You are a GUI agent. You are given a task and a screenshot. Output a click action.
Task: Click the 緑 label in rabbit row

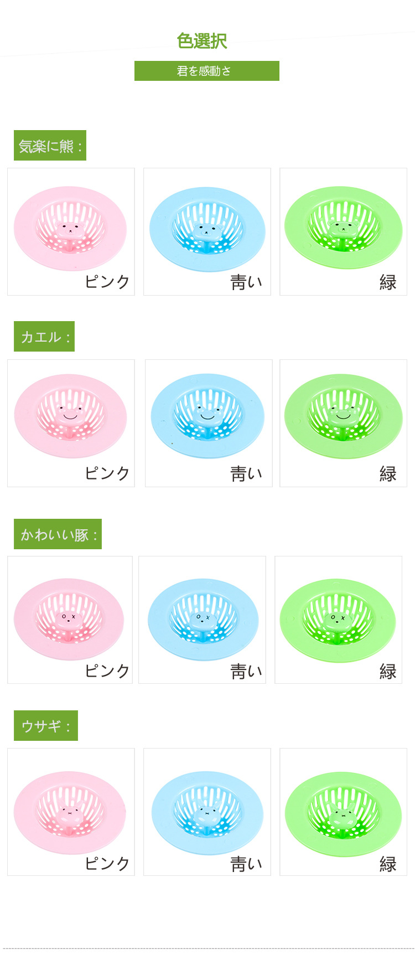point(388,864)
